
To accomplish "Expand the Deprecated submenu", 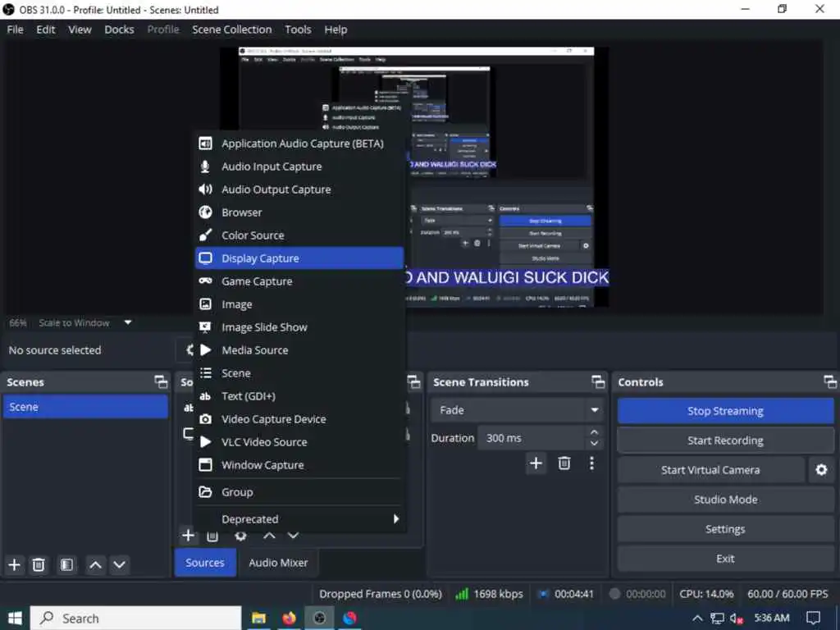I will coord(299,519).
